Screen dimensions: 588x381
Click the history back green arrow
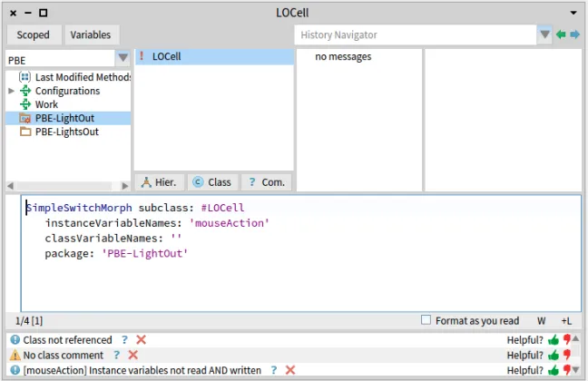coord(561,34)
